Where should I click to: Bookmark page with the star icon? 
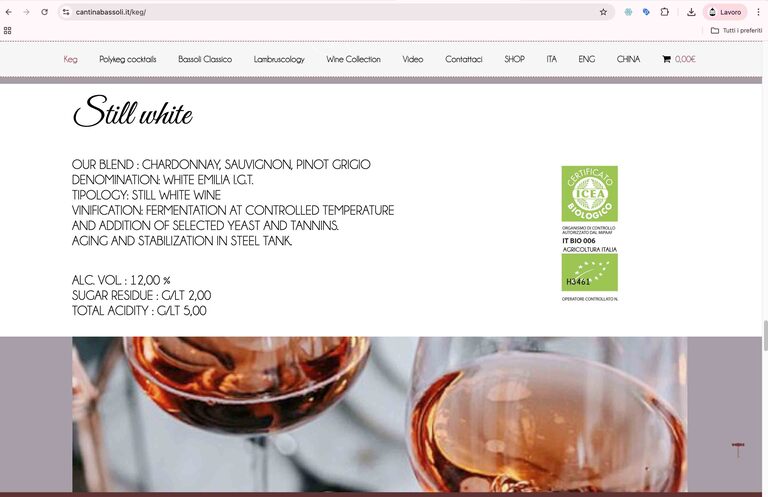603,12
